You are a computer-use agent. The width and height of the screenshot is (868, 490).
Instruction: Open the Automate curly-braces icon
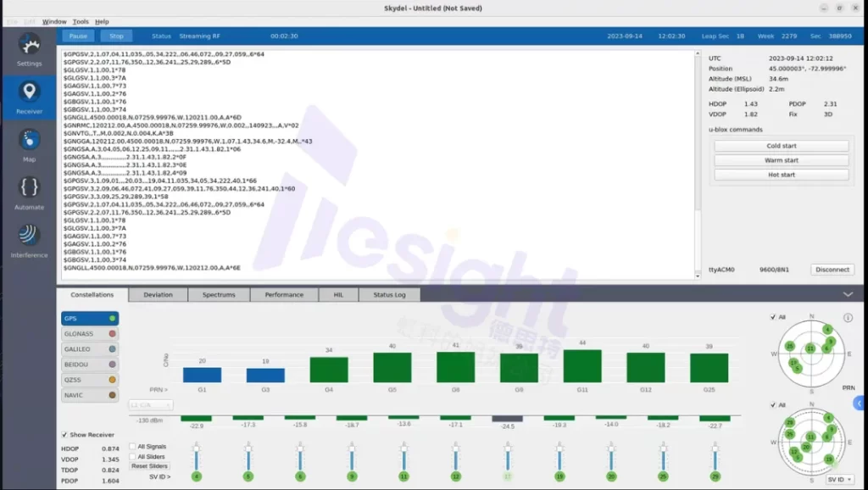29,191
